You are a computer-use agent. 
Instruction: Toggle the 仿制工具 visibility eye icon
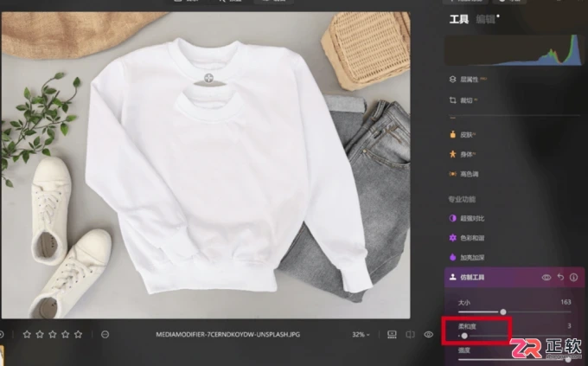pyautogui.click(x=546, y=278)
